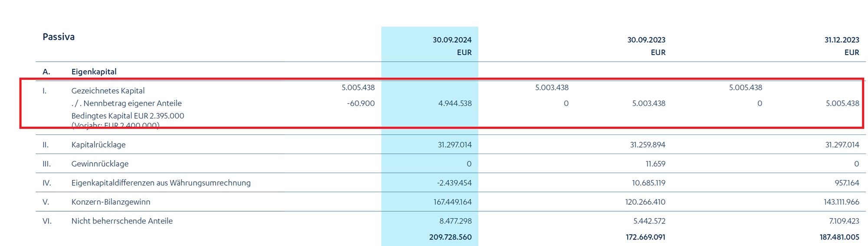Click Eigenkapitaldifferenzen aus Währungsumrechnung label
868x246 pixels.
(161, 183)
